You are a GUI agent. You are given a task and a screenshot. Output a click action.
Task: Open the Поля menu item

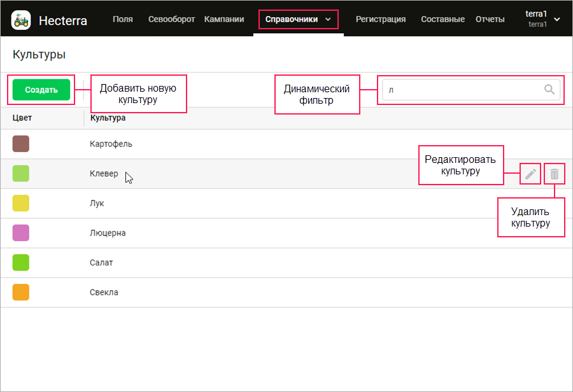point(123,19)
